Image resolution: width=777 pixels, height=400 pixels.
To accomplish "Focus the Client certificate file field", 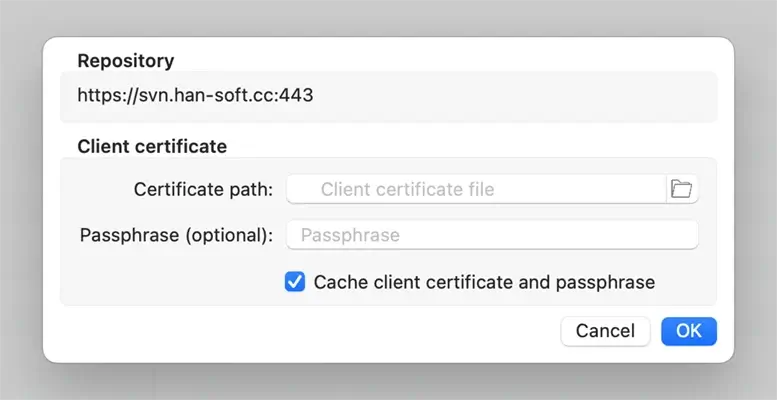I will point(477,189).
